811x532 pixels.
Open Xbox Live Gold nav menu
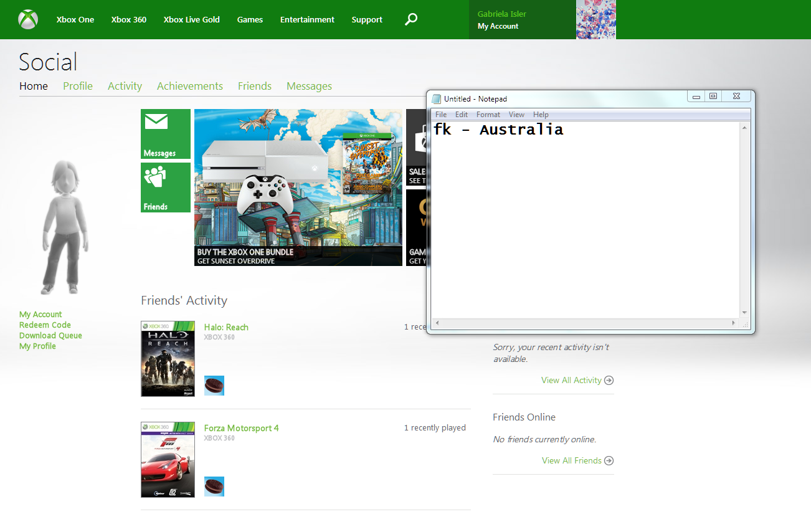coord(192,19)
